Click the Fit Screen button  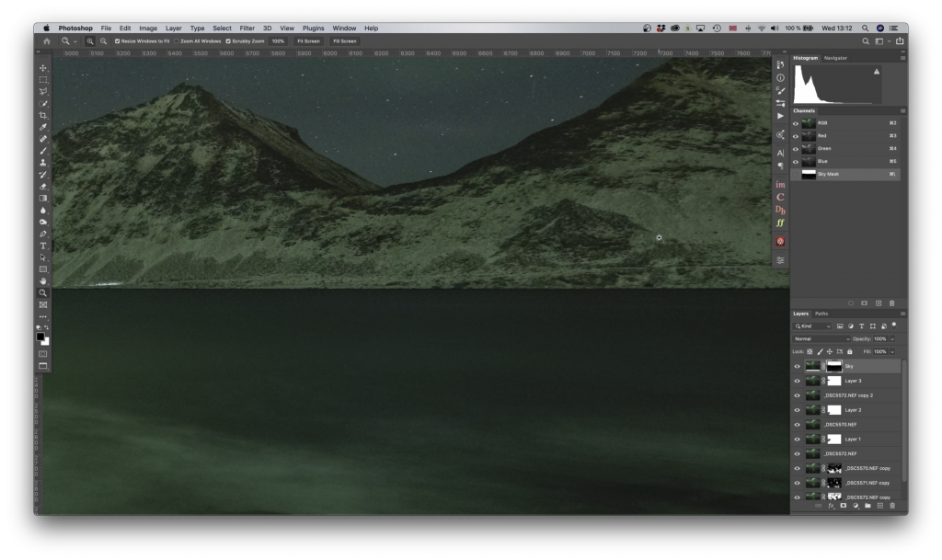coord(308,41)
